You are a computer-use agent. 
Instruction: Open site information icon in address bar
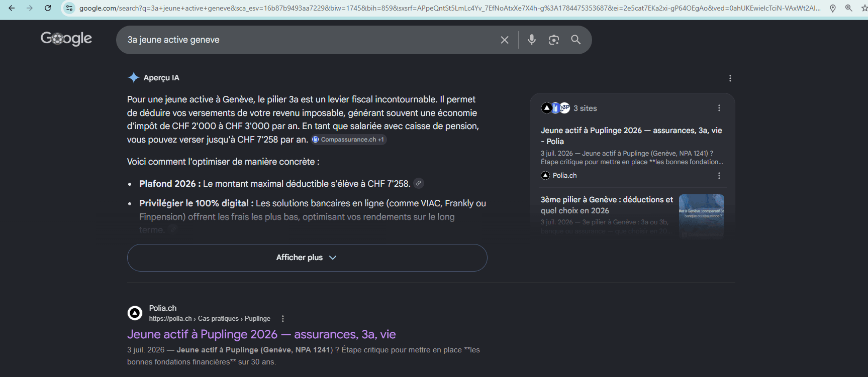click(x=69, y=8)
